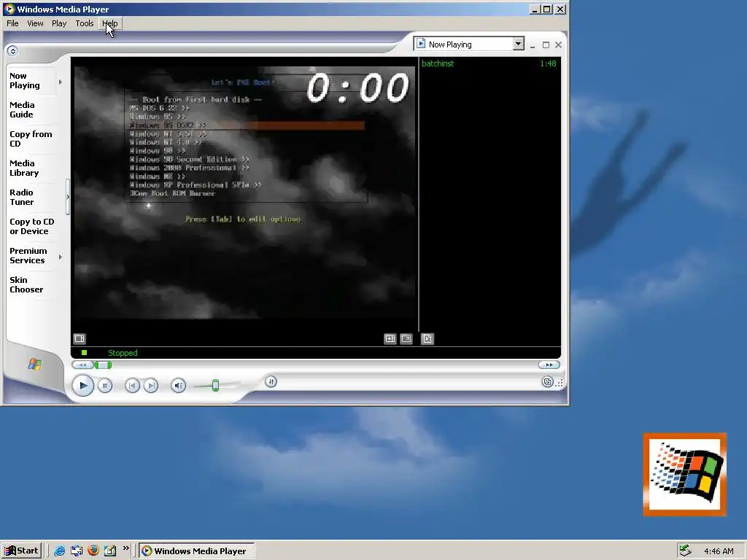Click the resize grip of player

tap(560, 382)
